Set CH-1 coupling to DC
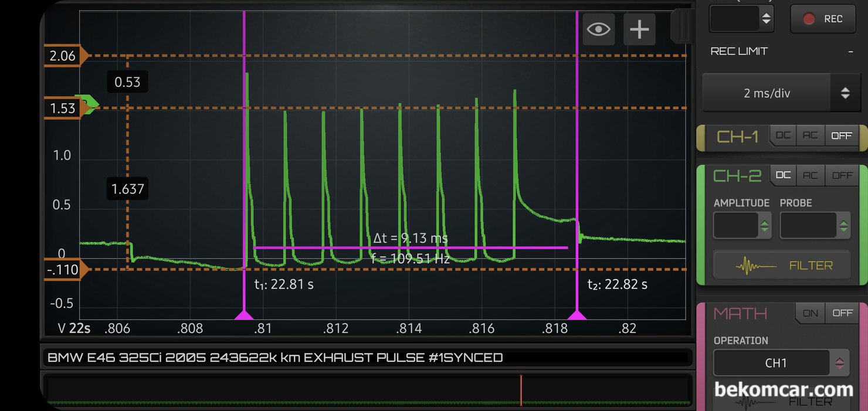The height and width of the screenshot is (411, 868). (x=783, y=135)
